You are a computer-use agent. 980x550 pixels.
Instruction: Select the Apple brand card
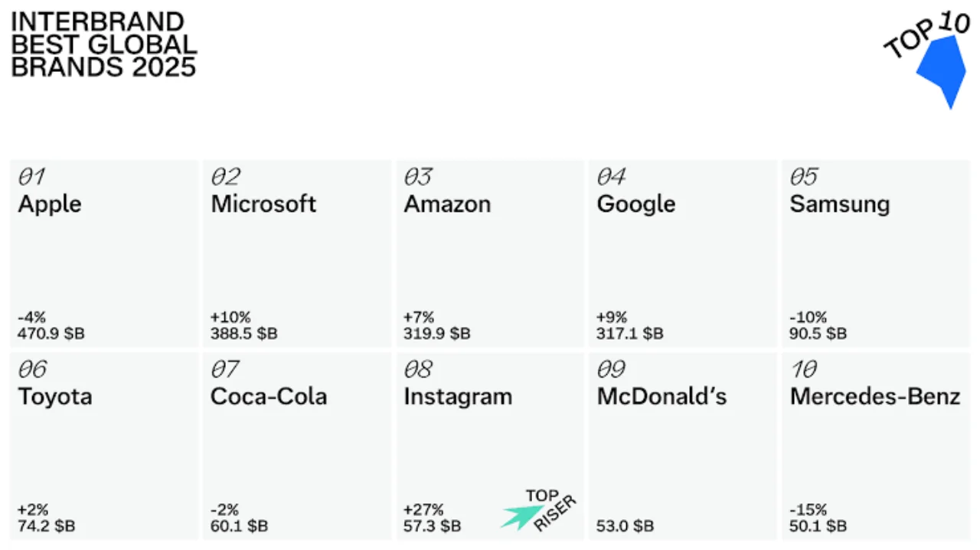click(104, 254)
